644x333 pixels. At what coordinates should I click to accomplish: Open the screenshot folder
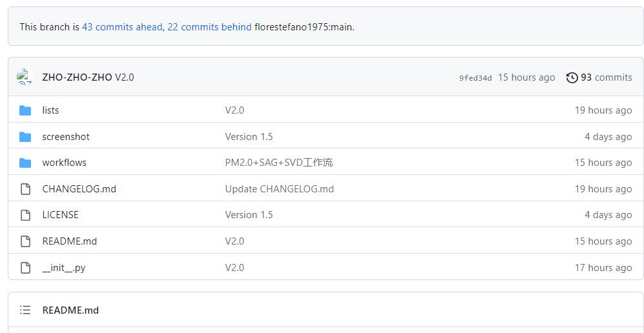click(x=66, y=137)
